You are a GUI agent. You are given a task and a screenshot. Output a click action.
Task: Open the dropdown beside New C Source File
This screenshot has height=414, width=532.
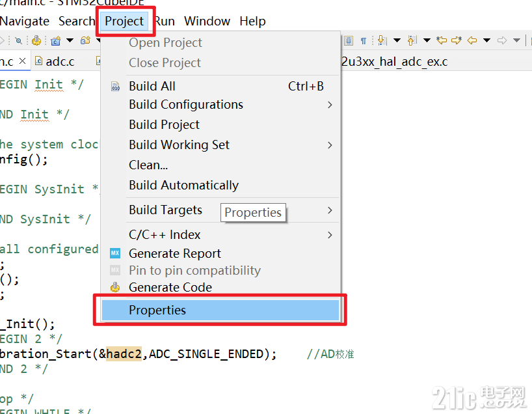coord(70,41)
